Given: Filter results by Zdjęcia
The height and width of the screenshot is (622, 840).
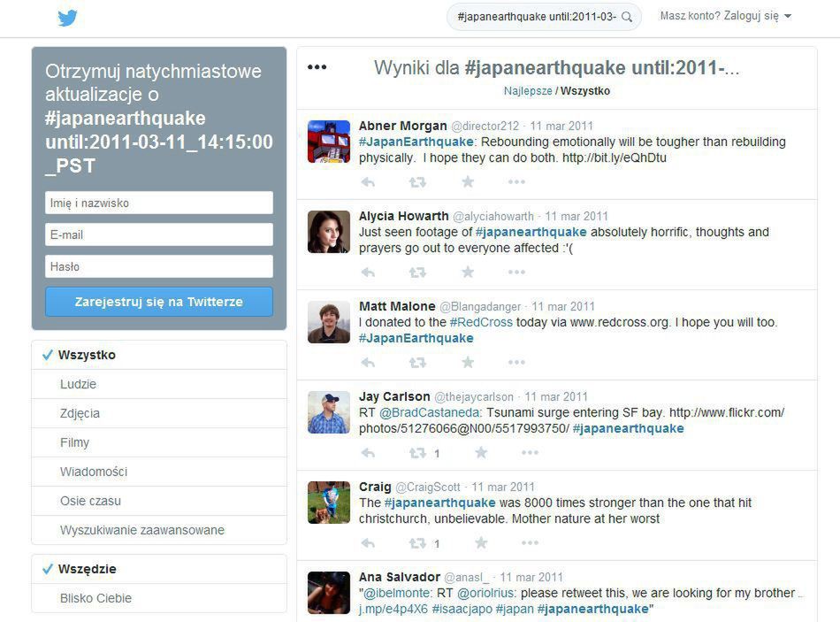Looking at the screenshot, I should 159,413.
